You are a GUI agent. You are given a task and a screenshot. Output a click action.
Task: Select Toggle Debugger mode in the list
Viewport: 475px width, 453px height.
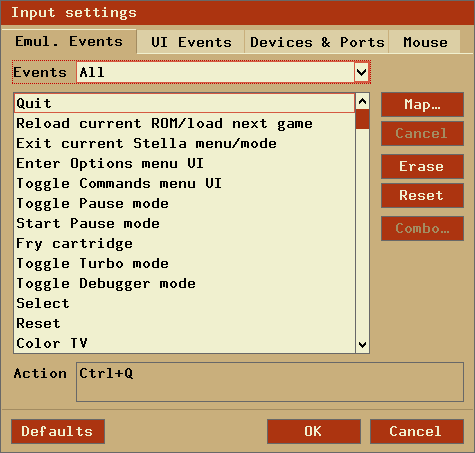pyautogui.click(x=184, y=283)
